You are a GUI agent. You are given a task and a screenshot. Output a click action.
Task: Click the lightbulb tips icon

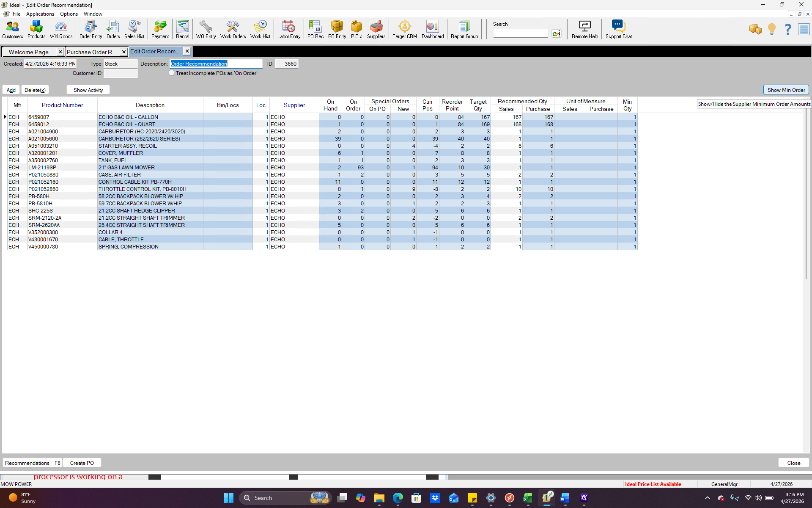772,29
